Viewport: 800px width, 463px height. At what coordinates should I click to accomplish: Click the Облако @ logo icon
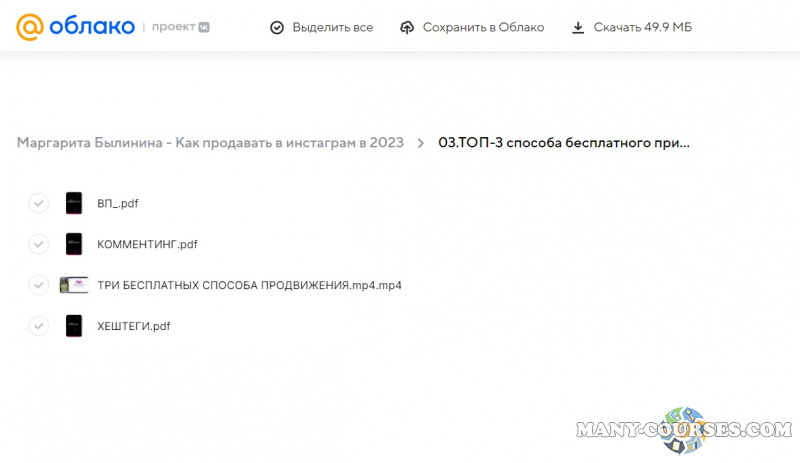(31, 27)
